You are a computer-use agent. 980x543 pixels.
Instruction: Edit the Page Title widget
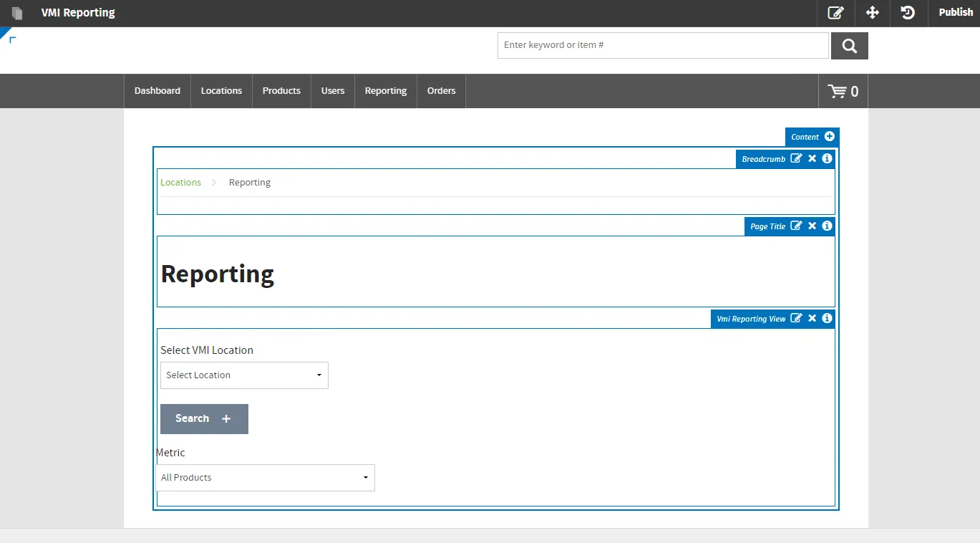(x=796, y=226)
